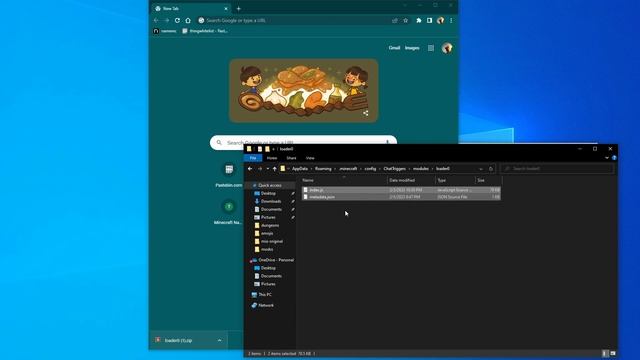Viewport: 640px width, 360px height.
Task: Click the share icon in Chrome's address bar
Action: click(395, 20)
